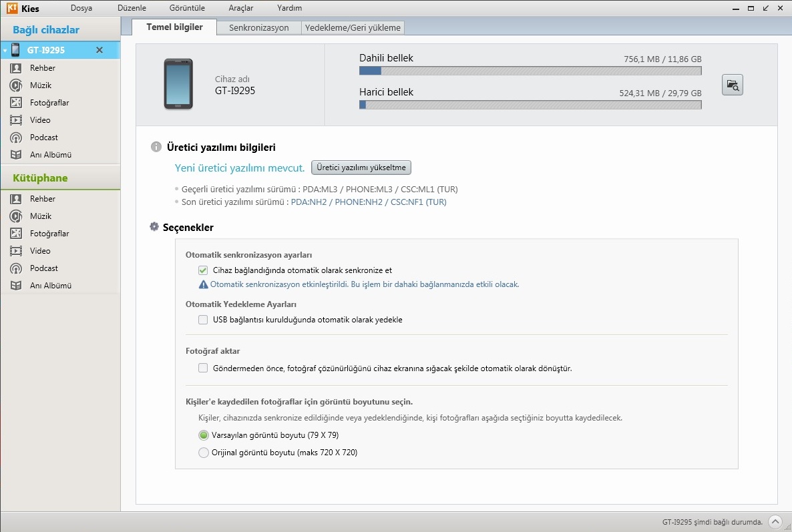Viewport: 792px width, 532px height.
Task: Maximize the Kies window
Action: (751, 8)
